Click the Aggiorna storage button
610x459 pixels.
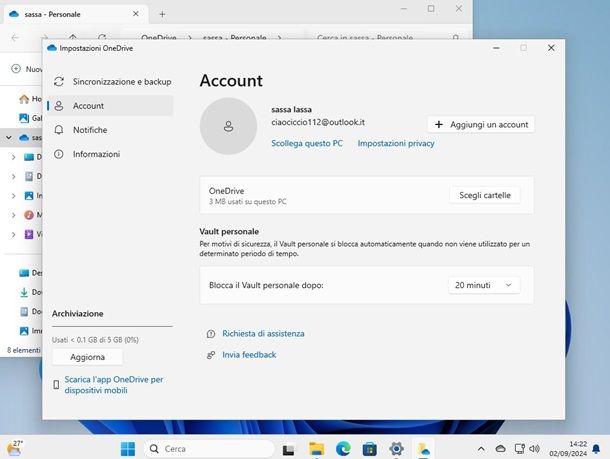pos(88,357)
